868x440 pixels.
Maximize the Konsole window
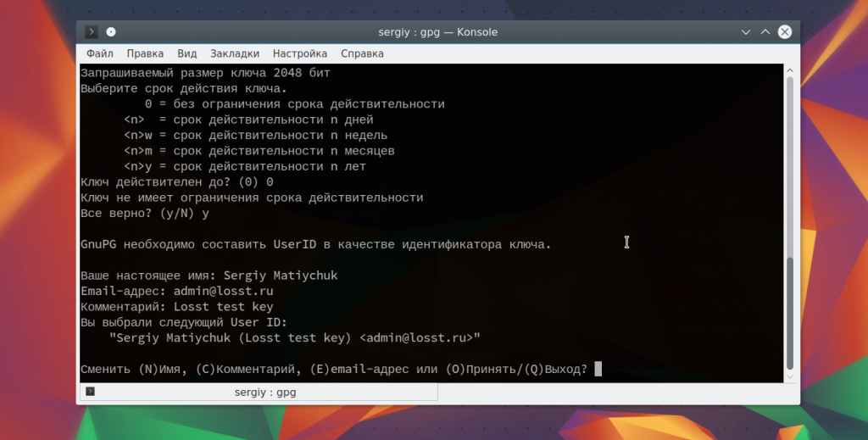click(765, 32)
